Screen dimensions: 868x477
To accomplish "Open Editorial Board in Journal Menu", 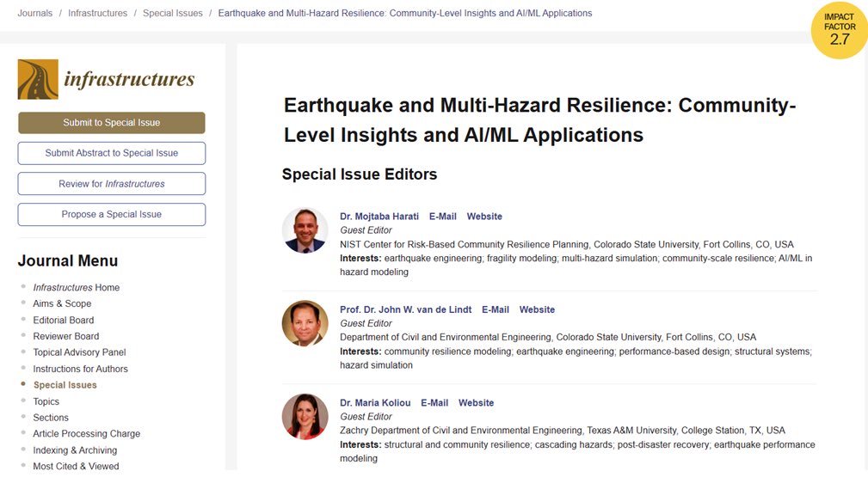I will pyautogui.click(x=63, y=321).
